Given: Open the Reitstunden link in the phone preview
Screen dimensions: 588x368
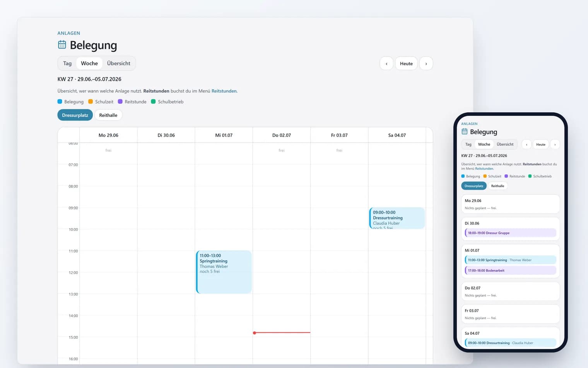Looking at the screenshot, I should tap(484, 169).
